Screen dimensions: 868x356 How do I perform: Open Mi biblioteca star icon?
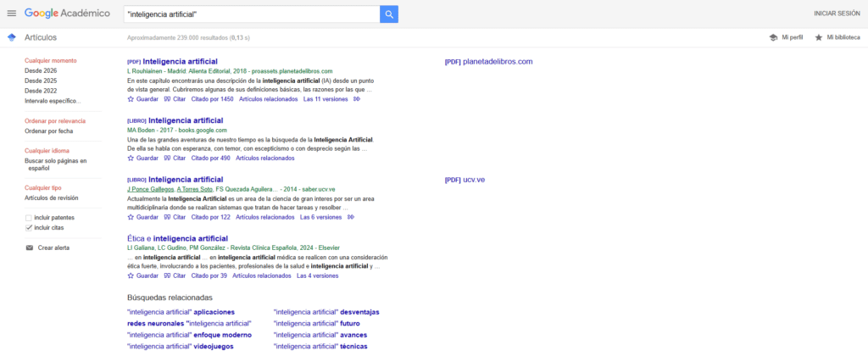[x=818, y=37]
